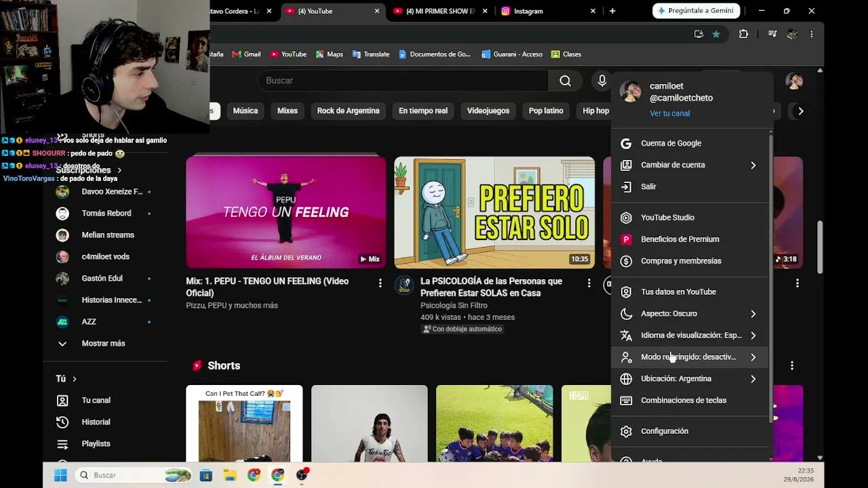Open options menu for the Psicología video
This screenshot has width=868, height=488.
pyautogui.click(x=589, y=283)
